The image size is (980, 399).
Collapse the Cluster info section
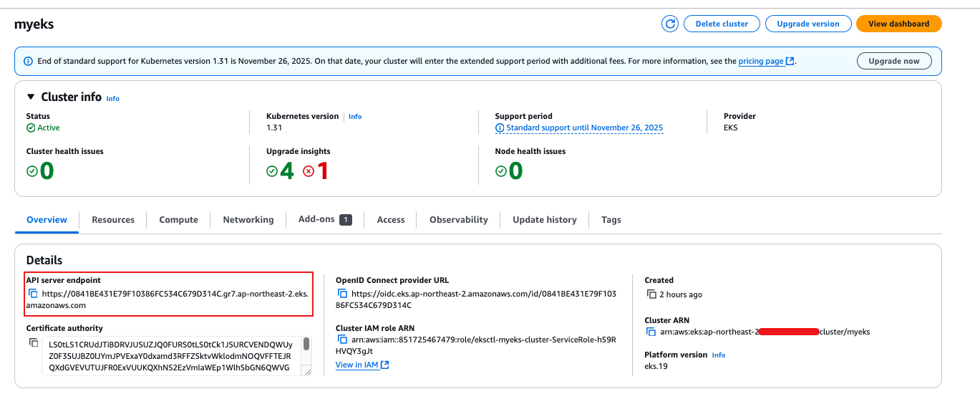31,97
